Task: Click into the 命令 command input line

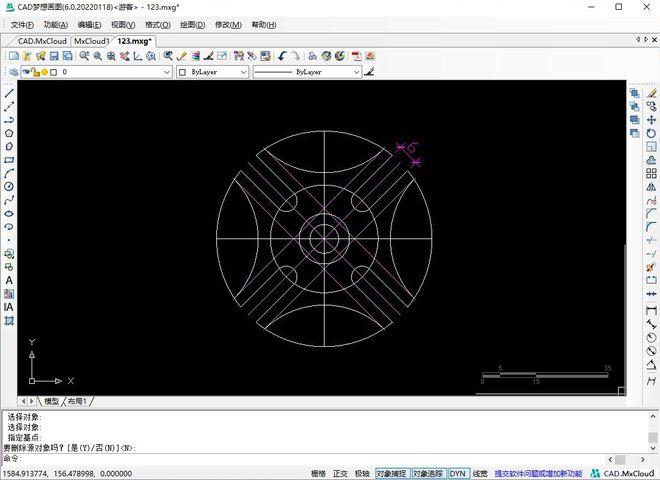Action: [300, 459]
